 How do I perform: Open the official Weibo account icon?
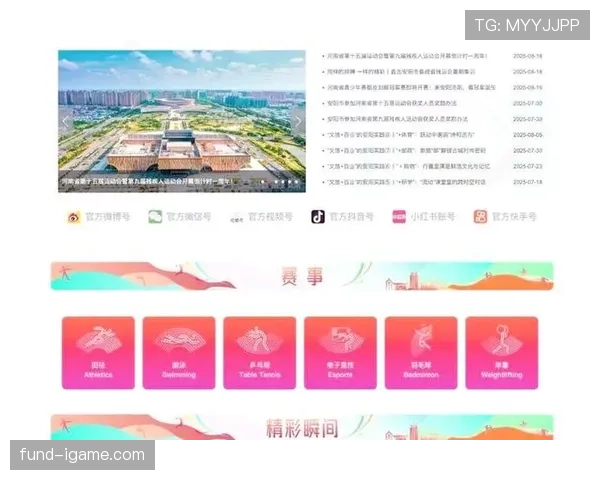tap(74, 217)
